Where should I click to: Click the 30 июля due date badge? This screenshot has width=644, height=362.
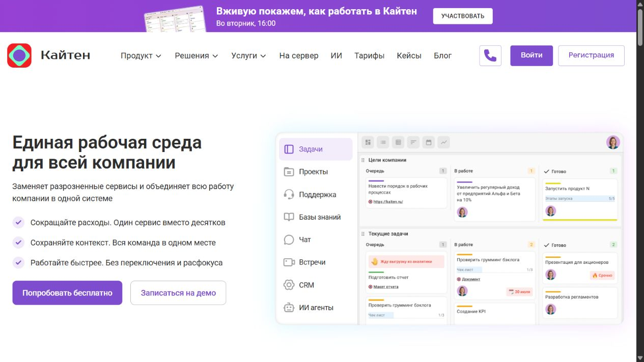(x=519, y=292)
